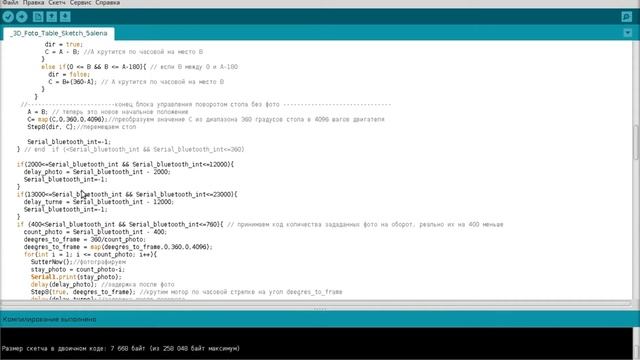Open the Скетч menu

click(x=57, y=3)
